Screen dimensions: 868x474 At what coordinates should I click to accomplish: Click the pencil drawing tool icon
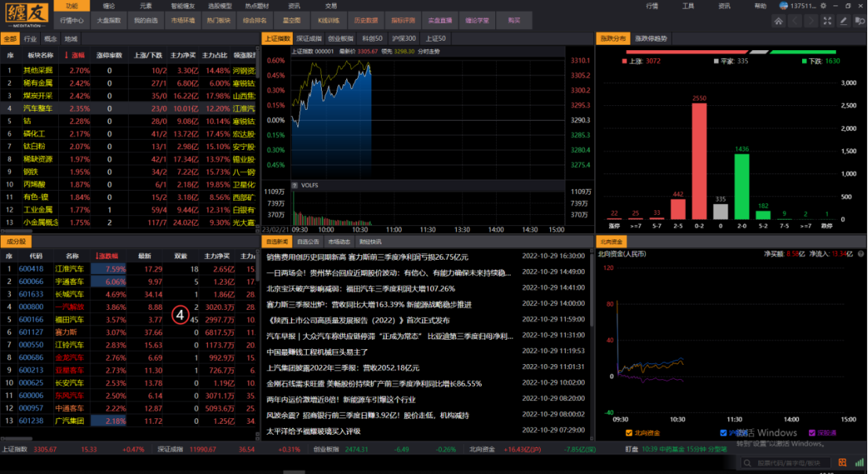(x=844, y=21)
